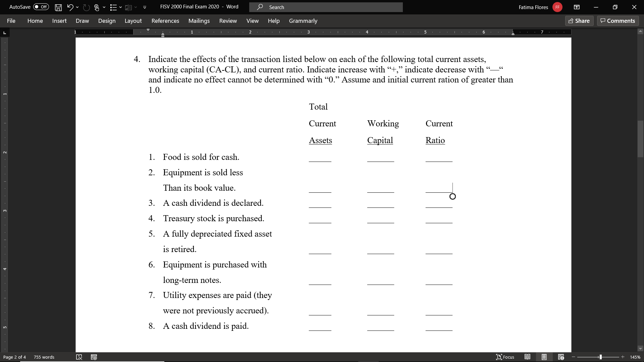Viewport: 644px width, 362px height.
Task: Click the Review tab in ribbon
Action: click(x=227, y=21)
